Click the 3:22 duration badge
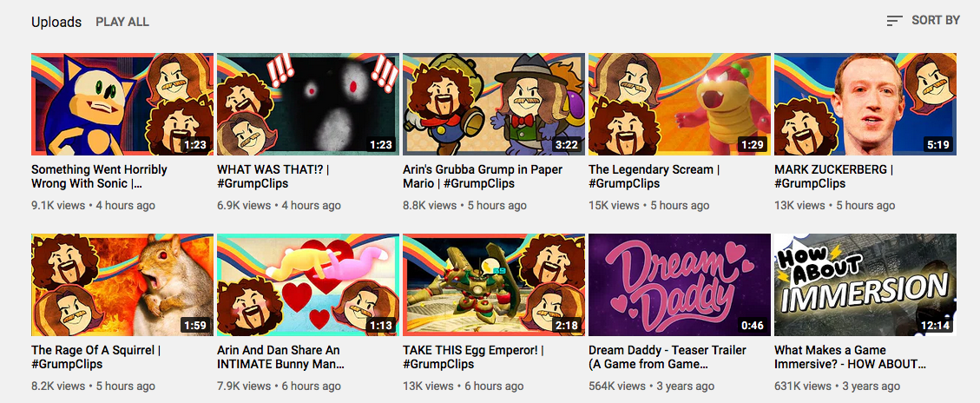 click(566, 146)
